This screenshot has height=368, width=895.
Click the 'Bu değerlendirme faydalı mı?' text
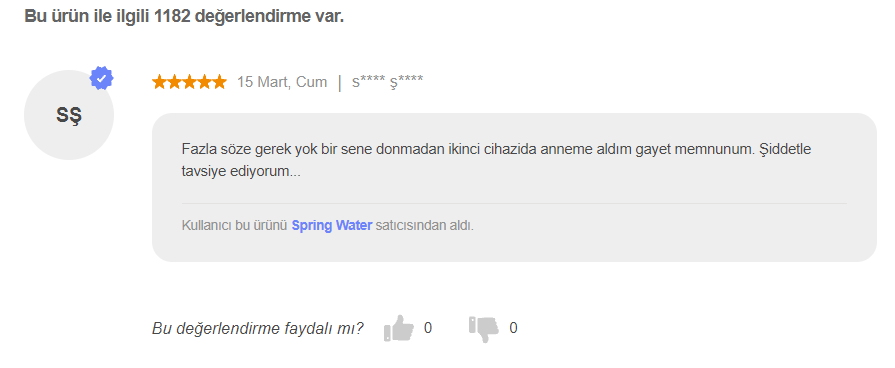pyautogui.click(x=257, y=329)
